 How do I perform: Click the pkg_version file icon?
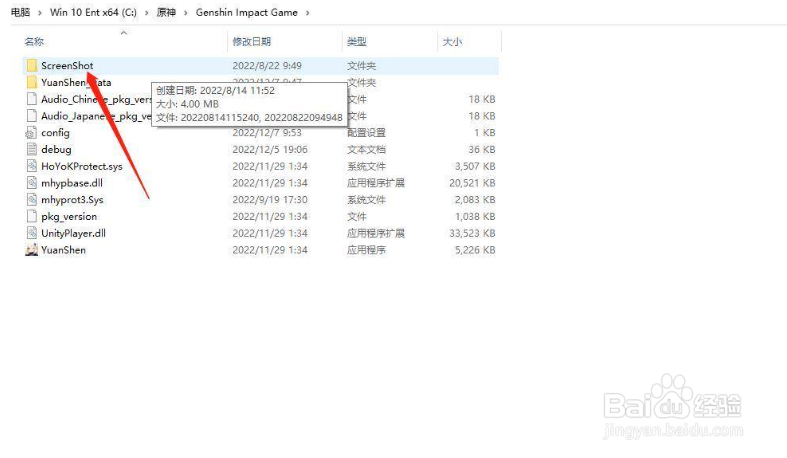pos(32,216)
